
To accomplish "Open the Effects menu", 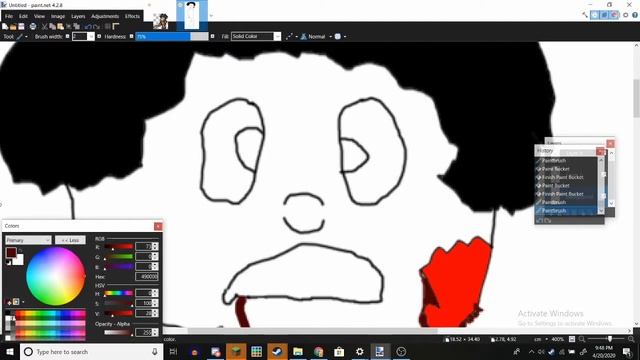I will pyautogui.click(x=132, y=16).
